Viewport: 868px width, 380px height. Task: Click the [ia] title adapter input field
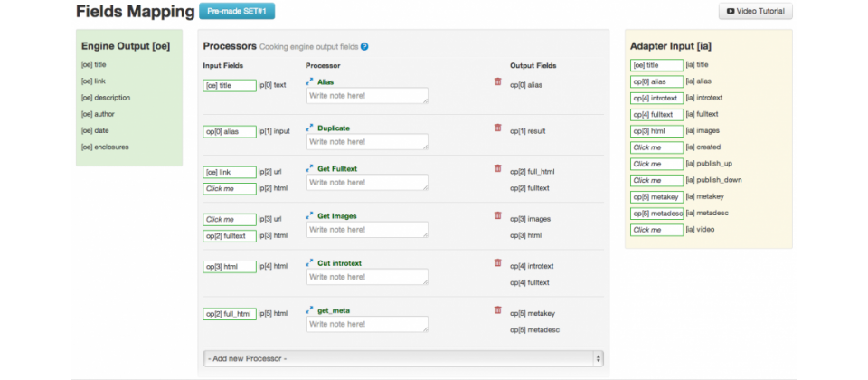coord(656,65)
